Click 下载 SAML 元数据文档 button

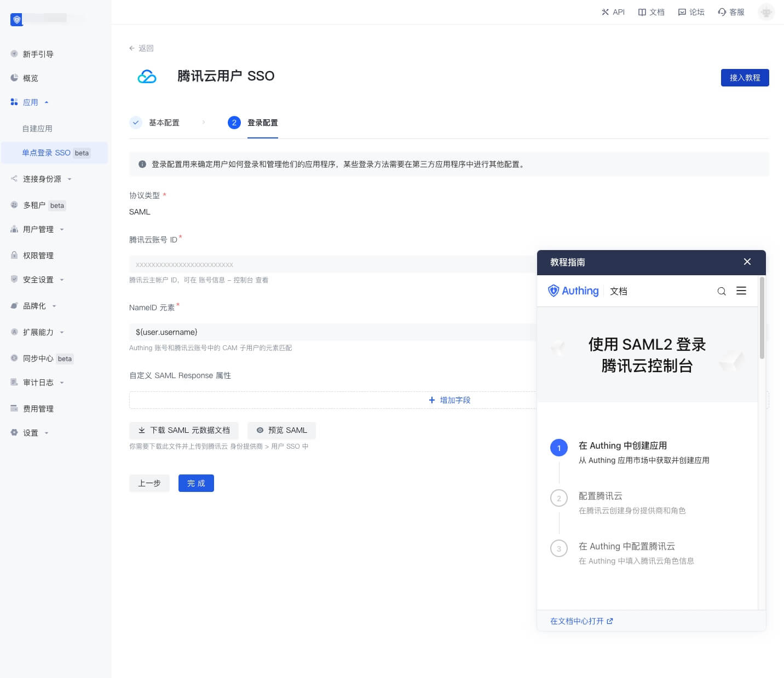(x=184, y=431)
